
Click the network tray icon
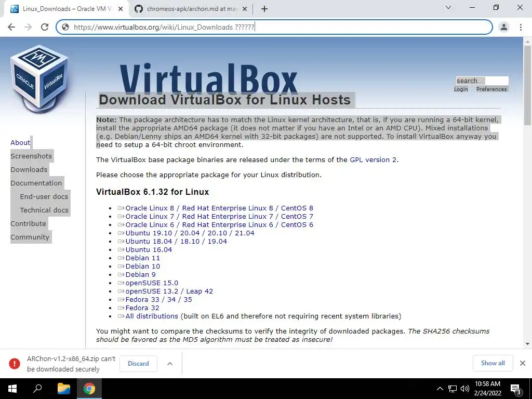[453, 389]
